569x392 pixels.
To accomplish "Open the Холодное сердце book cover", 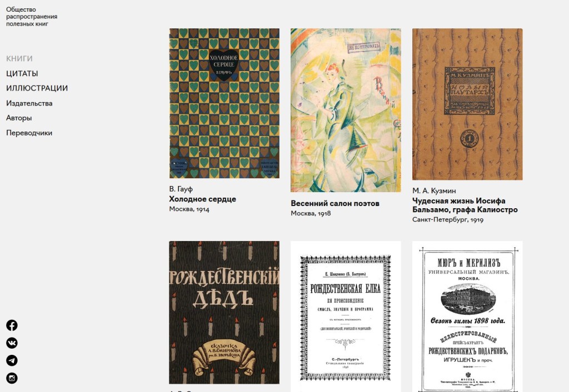I will tap(224, 103).
